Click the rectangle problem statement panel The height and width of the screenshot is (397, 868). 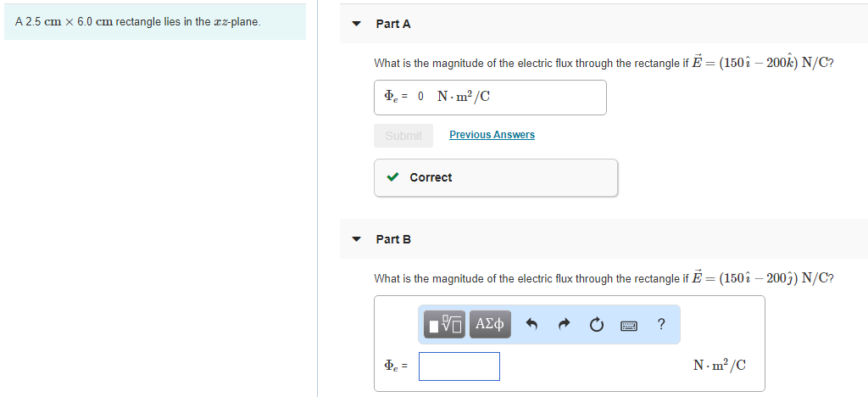click(153, 22)
